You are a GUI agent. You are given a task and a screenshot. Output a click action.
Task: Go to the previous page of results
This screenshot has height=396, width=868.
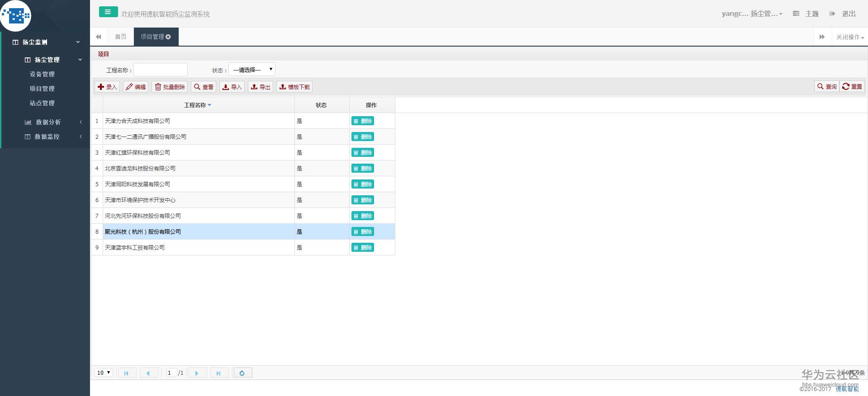pos(148,373)
